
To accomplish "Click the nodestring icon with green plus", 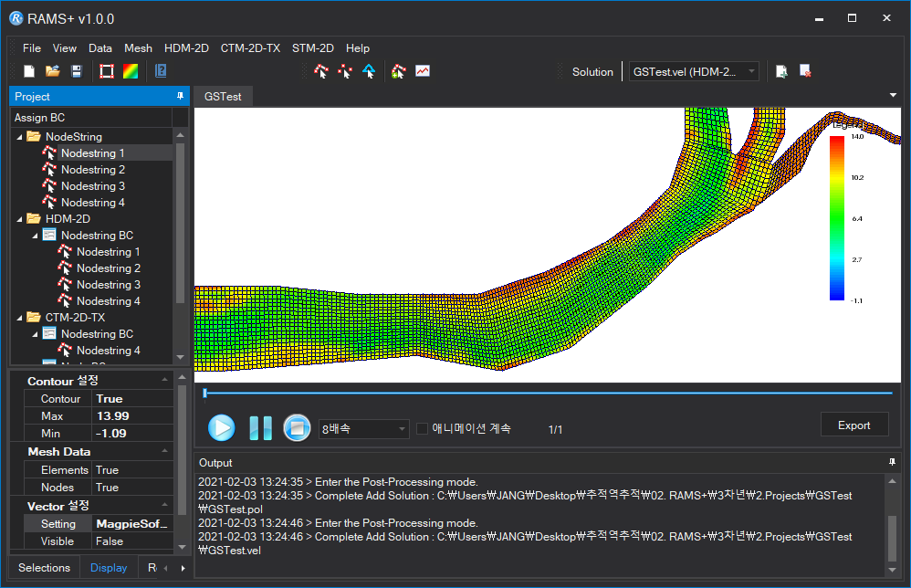I will coord(399,71).
